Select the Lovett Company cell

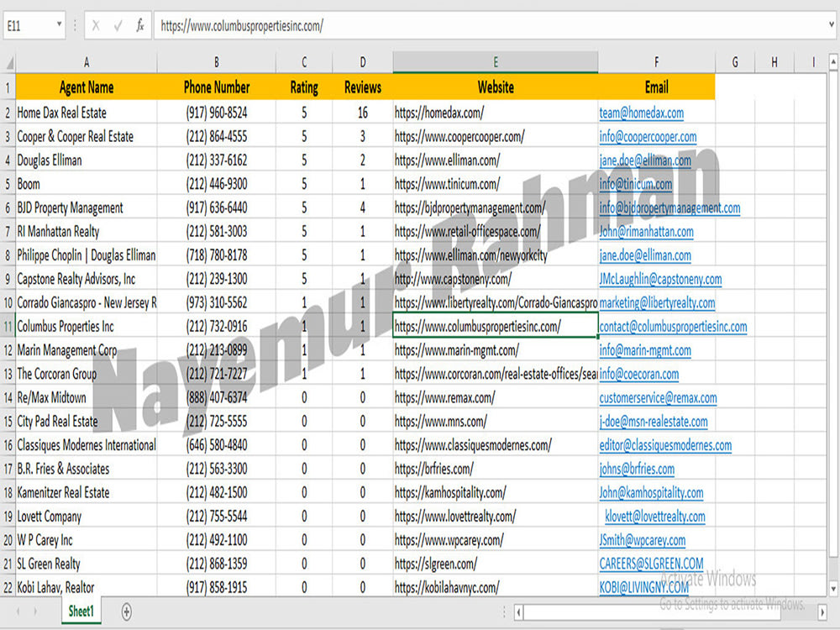(87, 517)
